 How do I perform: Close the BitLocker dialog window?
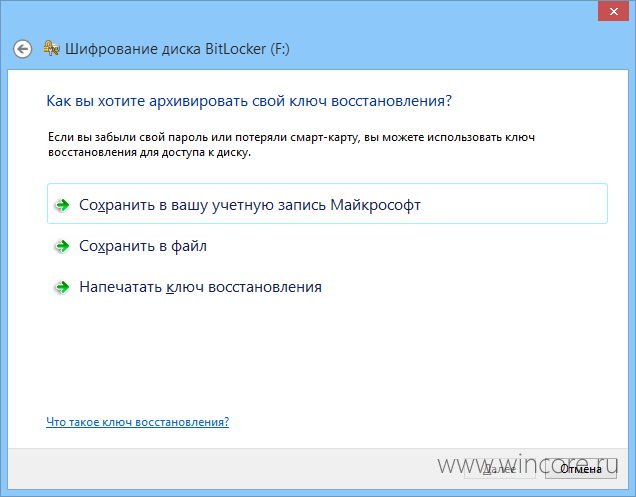click(x=614, y=12)
